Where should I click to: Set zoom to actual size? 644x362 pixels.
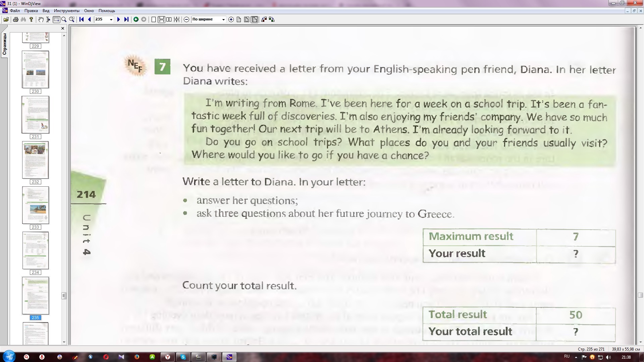pyautogui.click(x=239, y=19)
